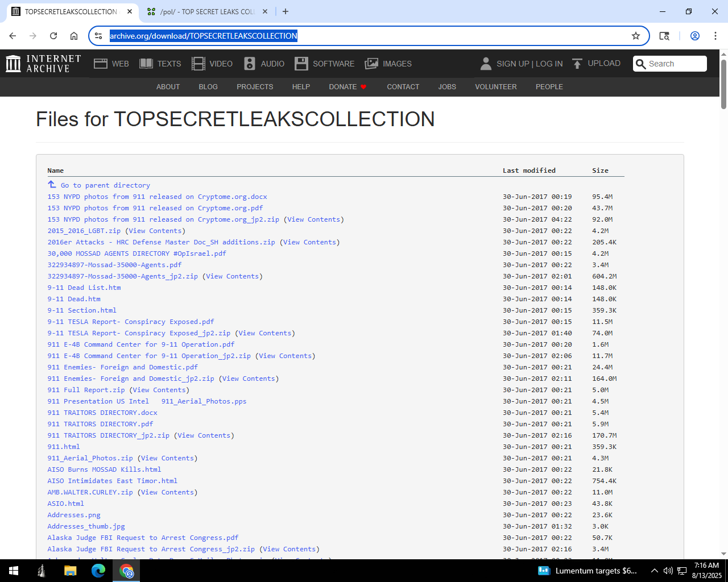Open the BLOG menu item

pyautogui.click(x=208, y=87)
